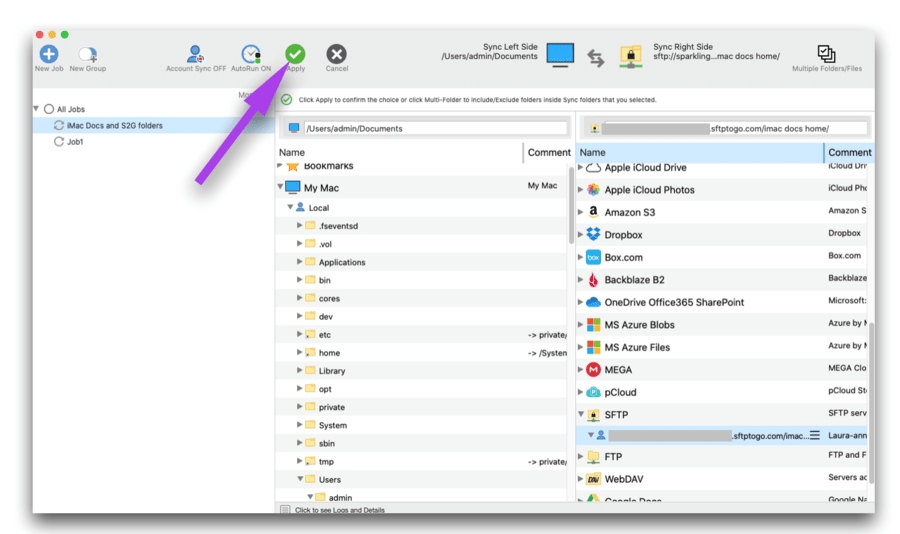Click the MS Azure Blobs icon

(593, 324)
